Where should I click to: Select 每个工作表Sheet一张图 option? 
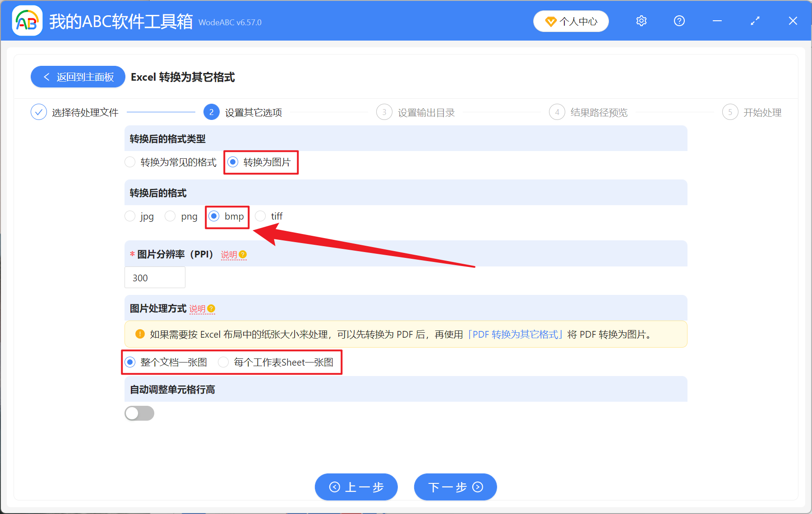(x=223, y=362)
